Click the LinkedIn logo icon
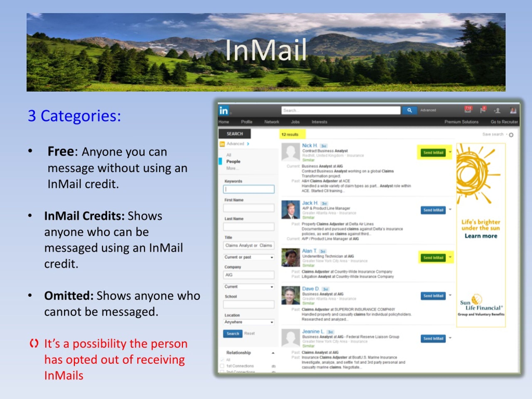The height and width of the screenshot is (399, 532). [x=224, y=111]
